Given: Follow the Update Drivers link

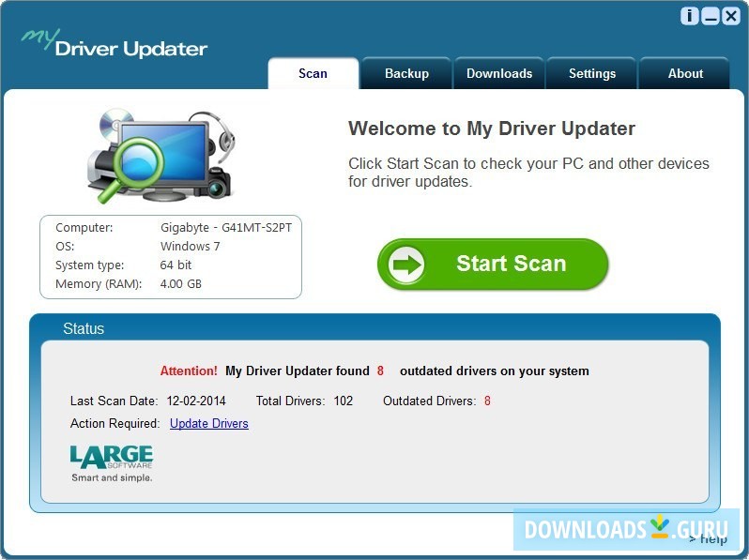Looking at the screenshot, I should tap(209, 423).
